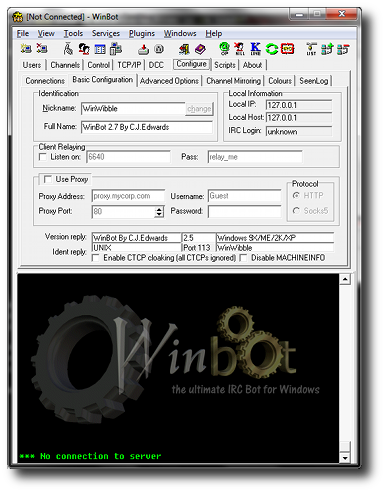Open the Scripts tab

point(225,65)
